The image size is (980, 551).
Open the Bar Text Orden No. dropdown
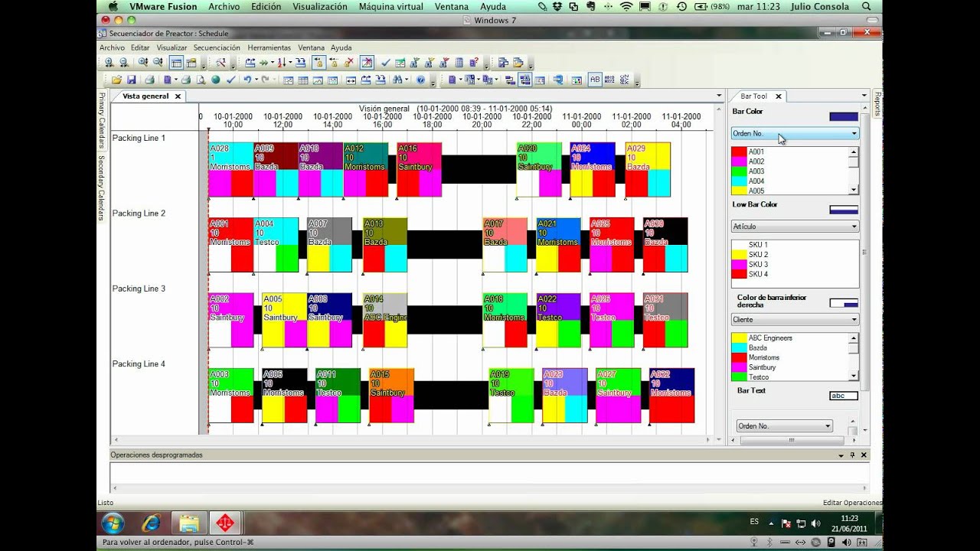point(784,426)
